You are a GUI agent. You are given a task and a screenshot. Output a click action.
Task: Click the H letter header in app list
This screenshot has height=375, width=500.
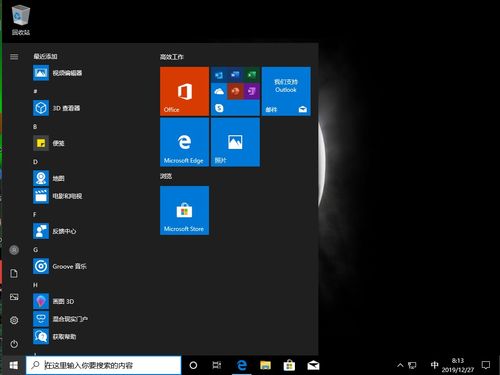(x=35, y=285)
